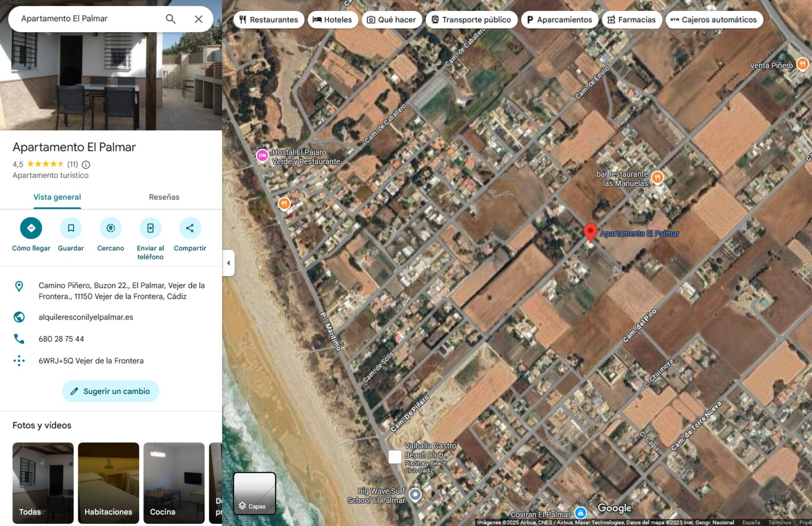Clear the search with the X icon
812x526 pixels.
pos(198,19)
